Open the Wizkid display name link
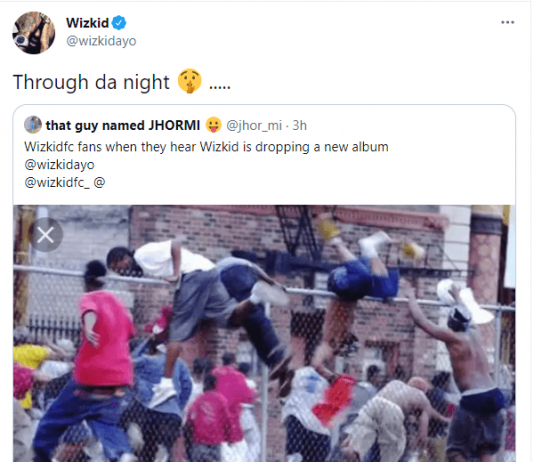This screenshot has height=462, width=534. pyautogui.click(x=87, y=23)
